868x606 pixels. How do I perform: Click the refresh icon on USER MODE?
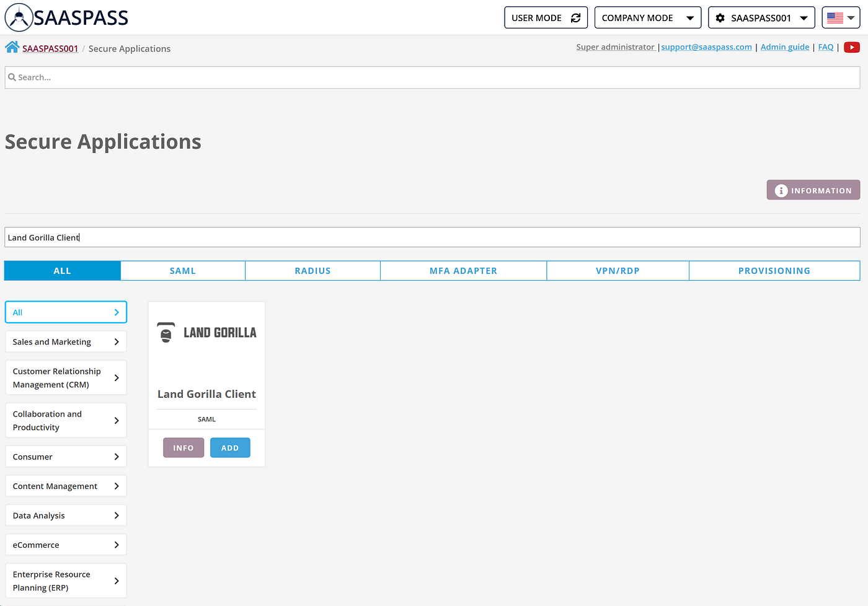click(575, 18)
